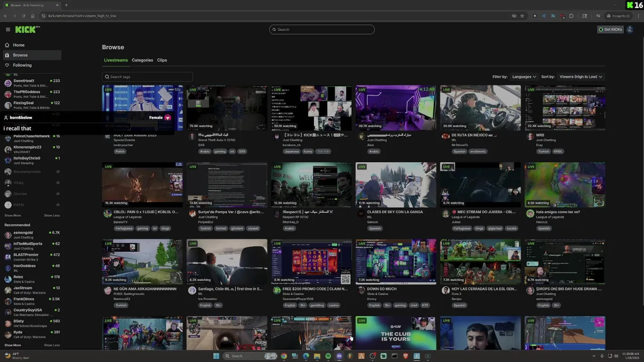Click the browser bookmark star icon
Screen dimensions: 644x362
pos(522,16)
